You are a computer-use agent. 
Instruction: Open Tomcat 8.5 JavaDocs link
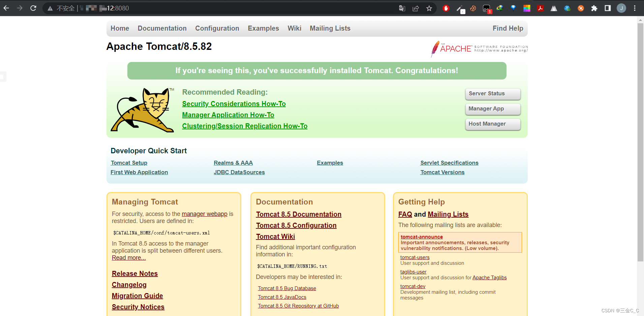pos(282,297)
